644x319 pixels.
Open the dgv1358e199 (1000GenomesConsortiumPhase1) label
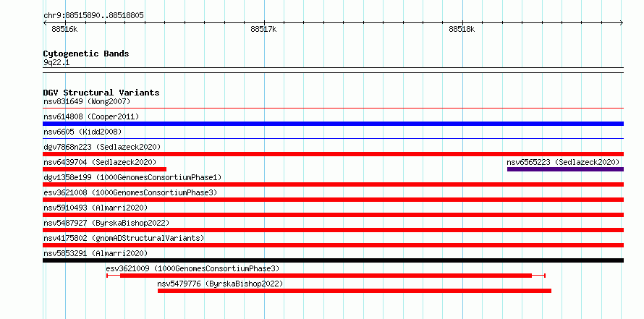[x=132, y=177]
